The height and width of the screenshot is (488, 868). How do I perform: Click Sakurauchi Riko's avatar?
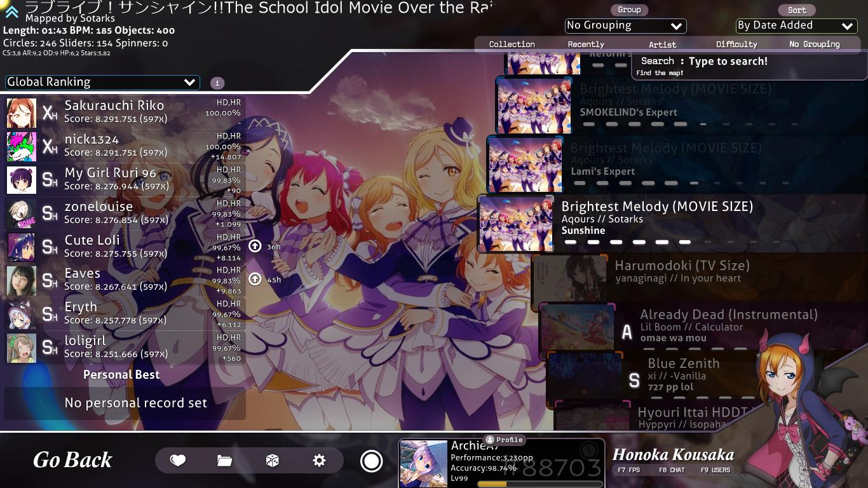pos(22,113)
